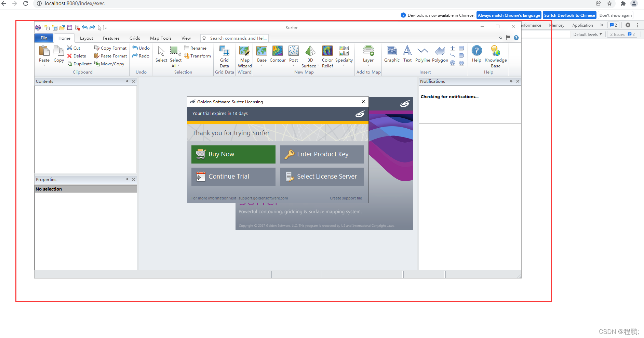Expand the Base map dropdown
The width and height of the screenshot is (644, 338).
pyautogui.click(x=262, y=65)
